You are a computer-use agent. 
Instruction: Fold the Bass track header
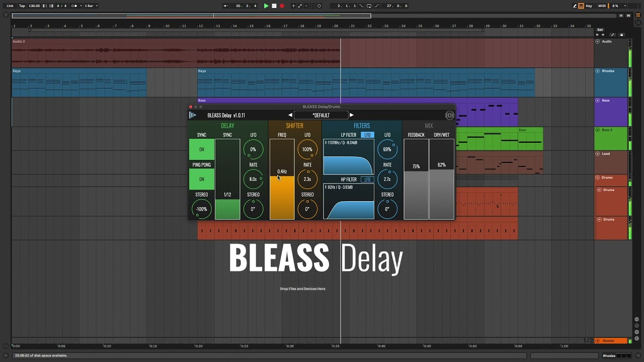598,100
